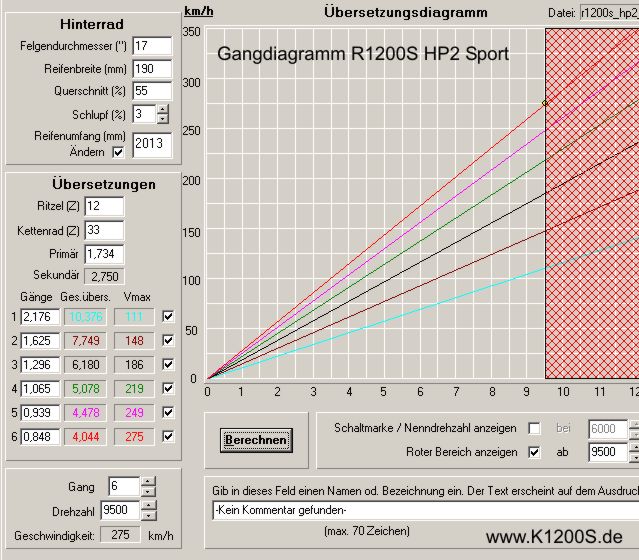Click gear 6 total ratio 4,044
This screenshot has width=639, height=560.
(85, 437)
